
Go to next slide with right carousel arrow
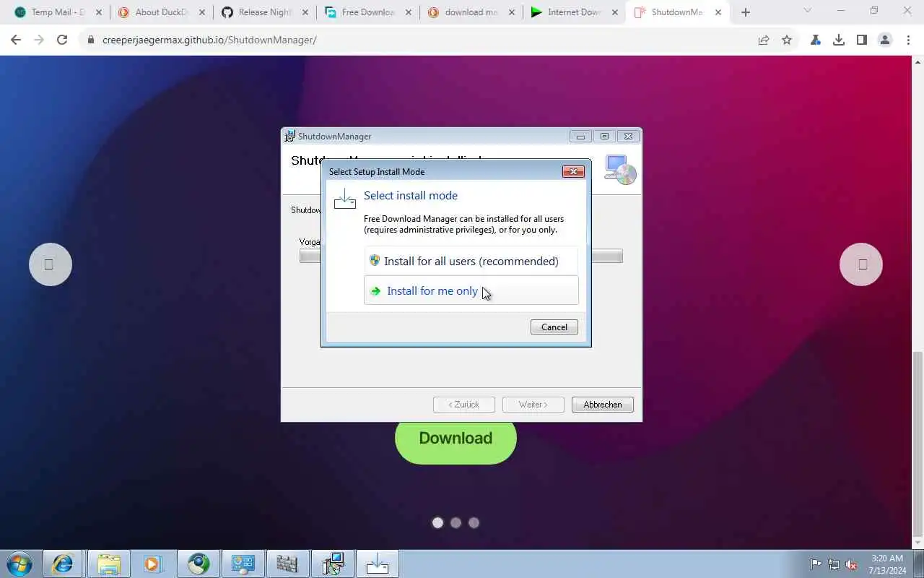click(x=861, y=264)
